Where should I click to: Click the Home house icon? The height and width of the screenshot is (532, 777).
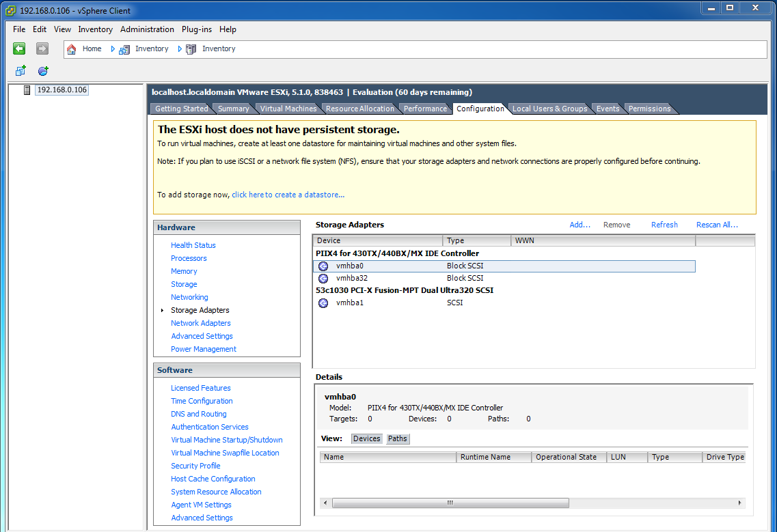[71, 49]
